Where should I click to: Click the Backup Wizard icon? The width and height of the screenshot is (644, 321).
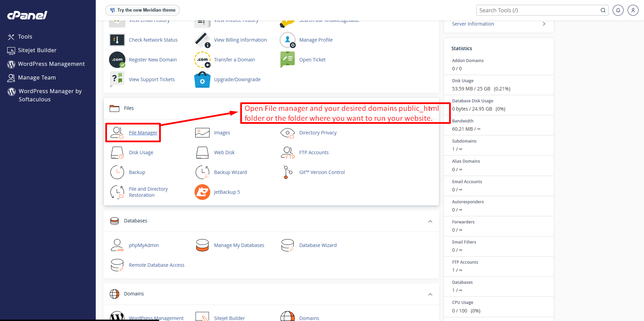202,172
